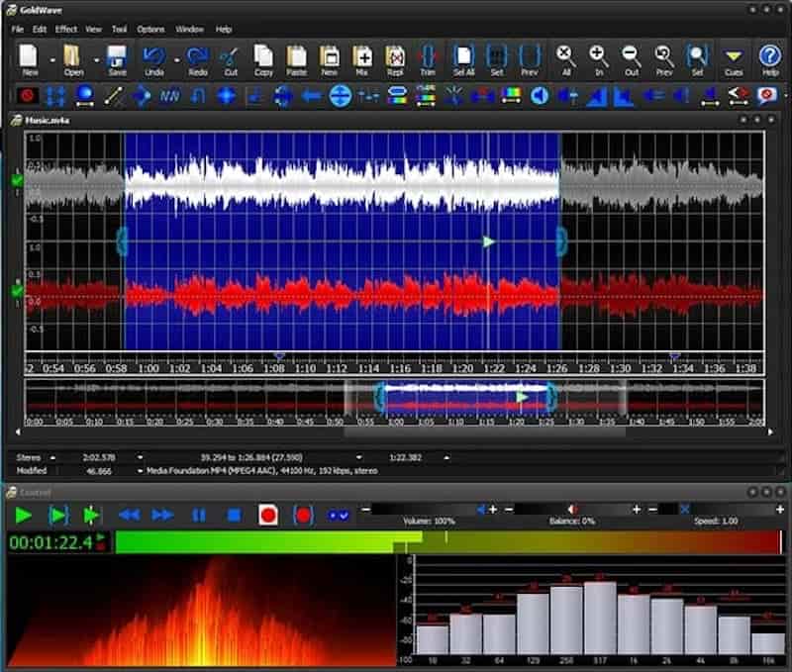The width and height of the screenshot is (792, 672).
Task: Toggle the left channel green checkmark
Action: tap(17, 180)
